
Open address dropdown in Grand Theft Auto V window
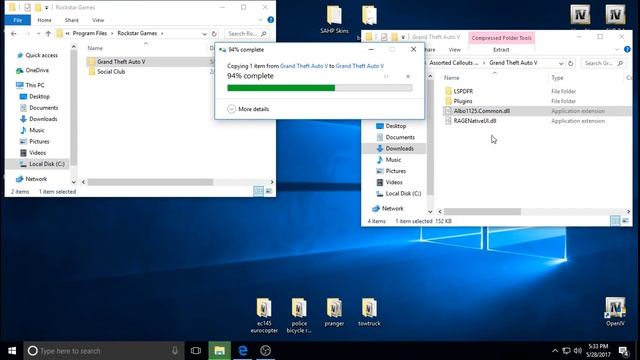pos(561,63)
